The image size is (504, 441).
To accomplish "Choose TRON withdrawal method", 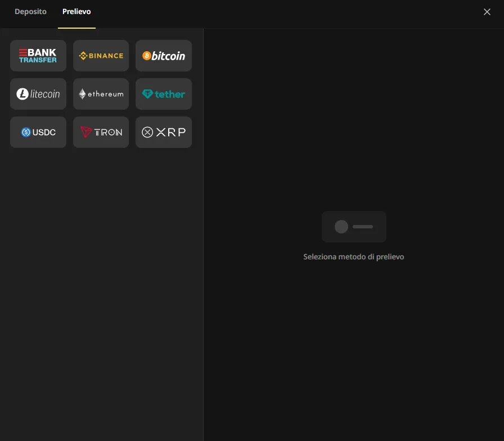I will click(101, 132).
